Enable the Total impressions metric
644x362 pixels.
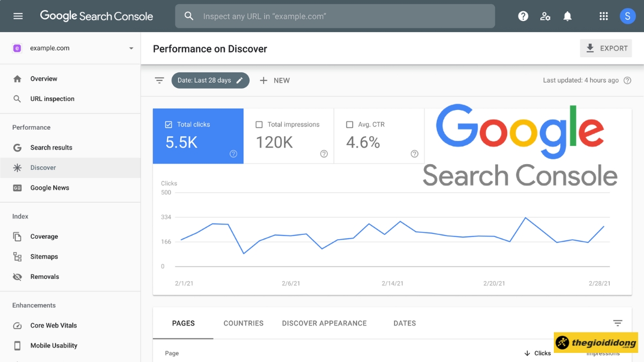pyautogui.click(x=258, y=124)
